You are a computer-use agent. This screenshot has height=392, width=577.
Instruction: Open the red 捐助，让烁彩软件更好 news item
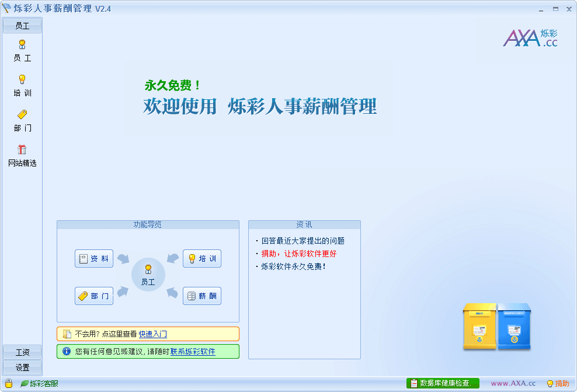point(298,254)
